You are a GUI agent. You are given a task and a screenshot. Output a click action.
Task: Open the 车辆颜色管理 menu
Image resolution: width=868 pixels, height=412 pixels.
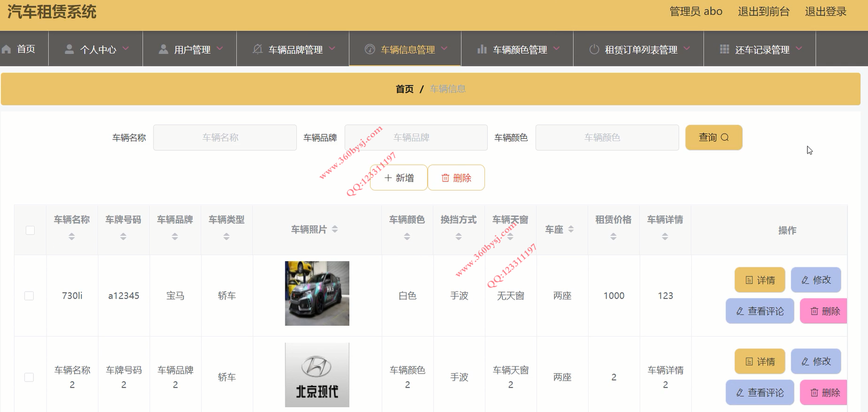517,49
